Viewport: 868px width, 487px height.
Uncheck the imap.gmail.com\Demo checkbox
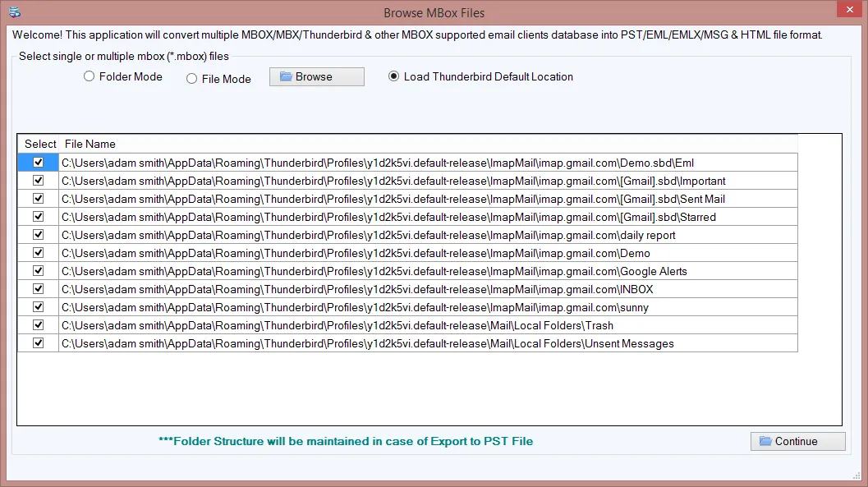(x=39, y=253)
